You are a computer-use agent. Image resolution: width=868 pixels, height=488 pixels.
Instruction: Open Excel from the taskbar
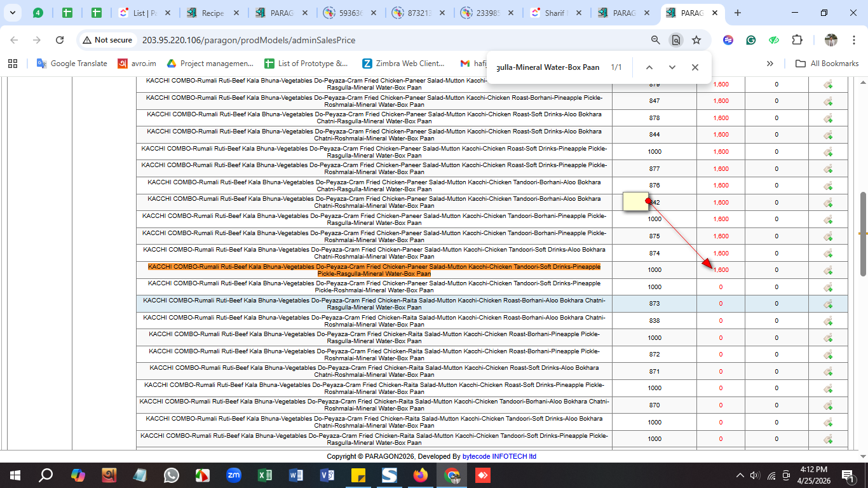[265, 475]
